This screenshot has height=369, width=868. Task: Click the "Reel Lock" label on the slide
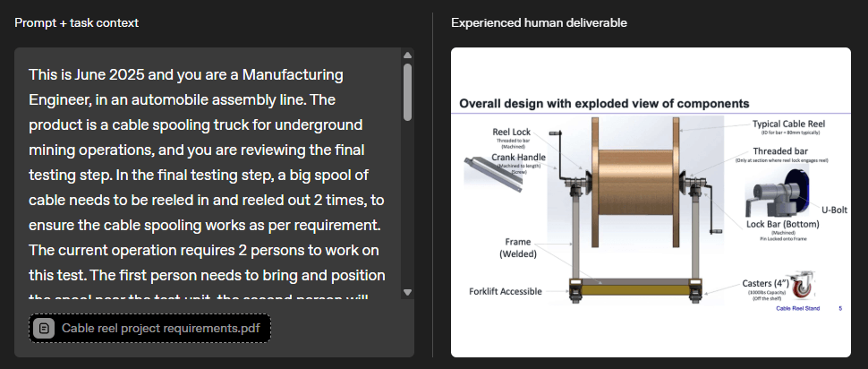(512, 133)
